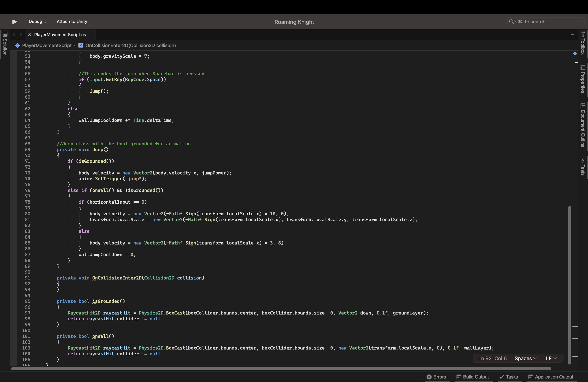Open the Spaces indentation dropdown
The width and height of the screenshot is (588, 382).
[x=525, y=358]
